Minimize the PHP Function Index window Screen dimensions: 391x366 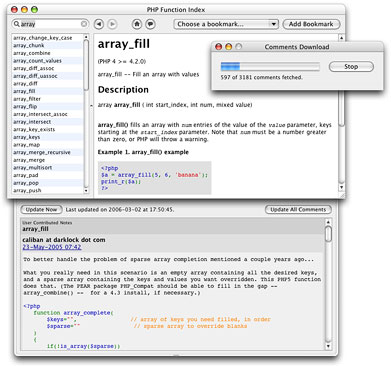24,10
